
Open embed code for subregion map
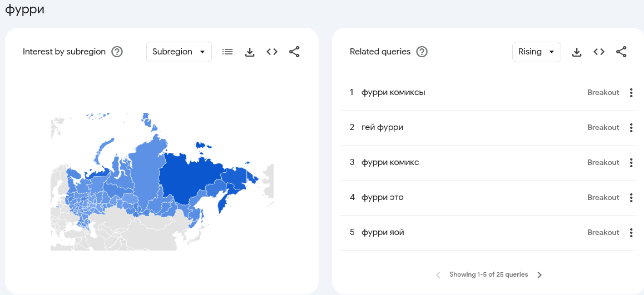coord(272,52)
